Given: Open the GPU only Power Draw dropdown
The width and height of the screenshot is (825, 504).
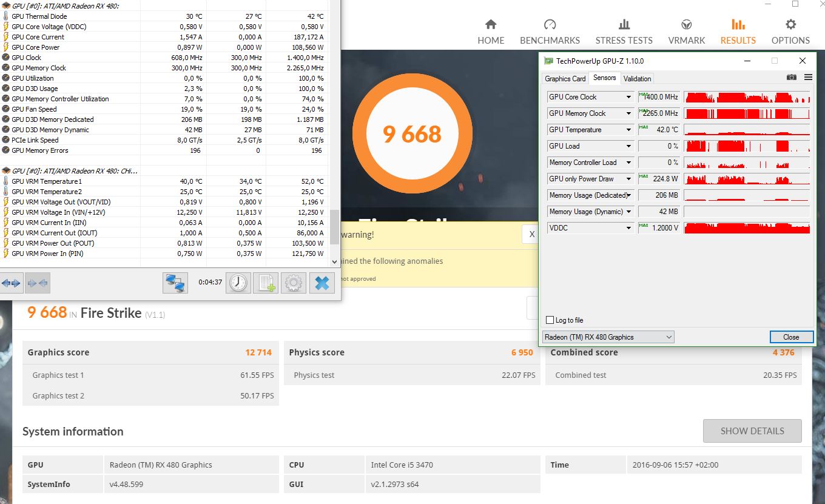Looking at the screenshot, I should tap(628, 179).
